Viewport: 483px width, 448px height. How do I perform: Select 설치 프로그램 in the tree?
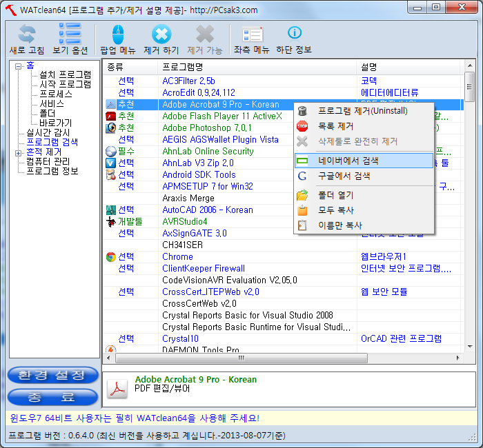66,74
